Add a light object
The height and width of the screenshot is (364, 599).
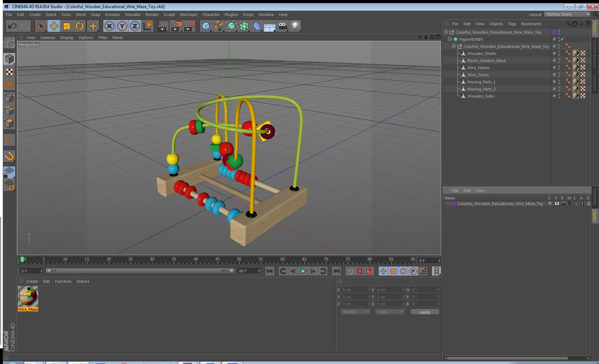coord(295,26)
